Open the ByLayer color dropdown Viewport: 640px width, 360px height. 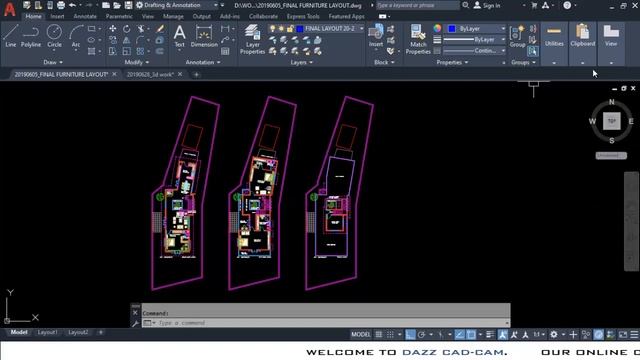(x=503, y=29)
